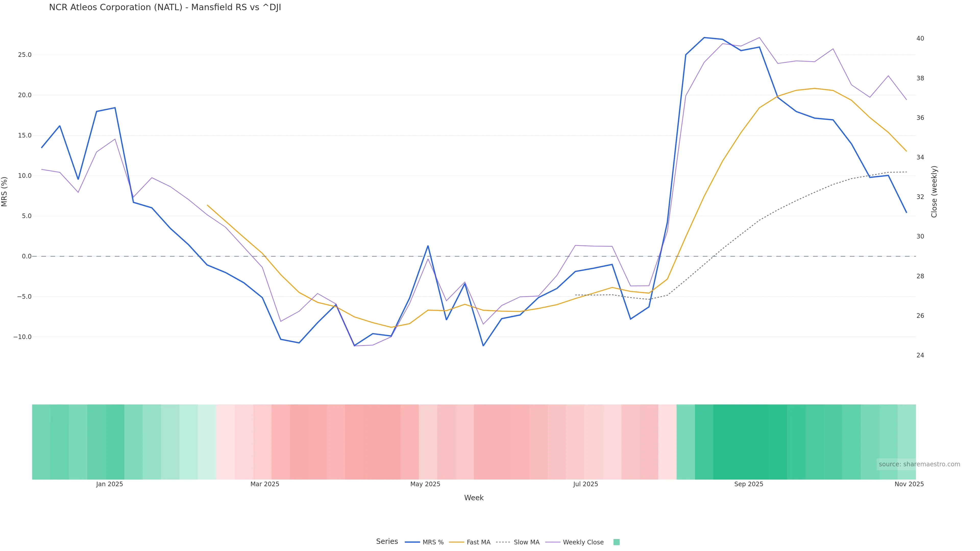Image resolution: width=980 pixels, height=551 pixels.
Task: Select the Jul 2025 tick label
Action: [585, 484]
